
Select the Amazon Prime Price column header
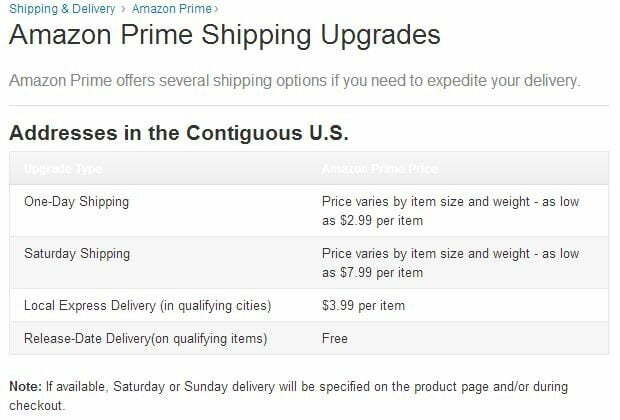pos(380,169)
